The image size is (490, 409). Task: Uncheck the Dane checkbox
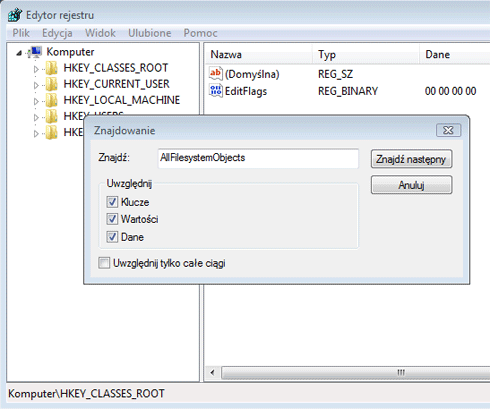click(x=112, y=237)
